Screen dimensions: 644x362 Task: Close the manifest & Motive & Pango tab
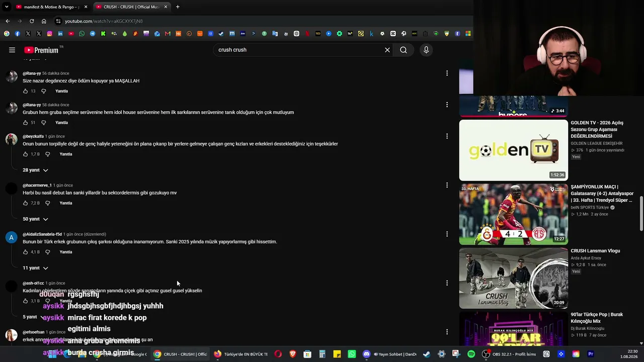pos(86,7)
